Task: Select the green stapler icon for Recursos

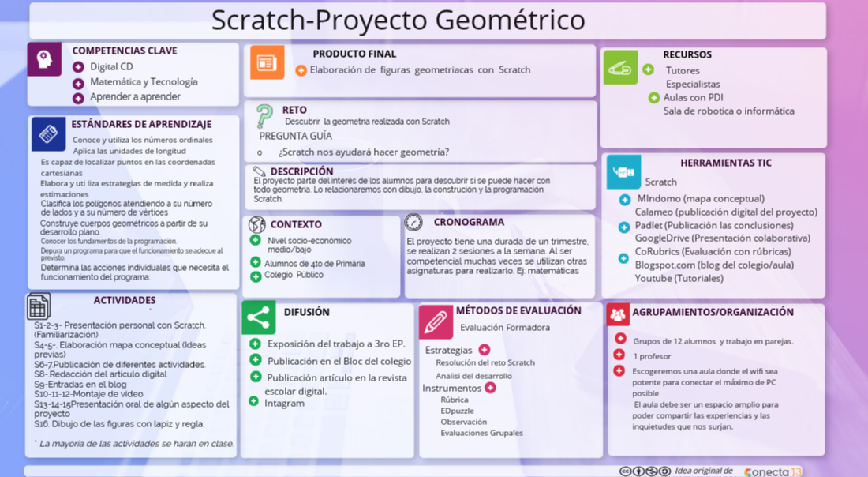Action: (620, 67)
